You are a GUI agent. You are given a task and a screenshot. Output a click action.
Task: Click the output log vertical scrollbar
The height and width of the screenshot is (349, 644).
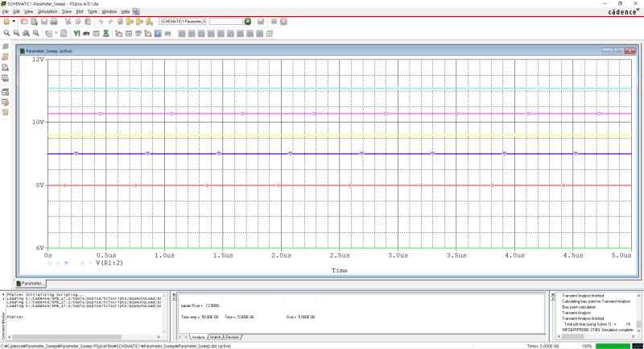point(638,313)
